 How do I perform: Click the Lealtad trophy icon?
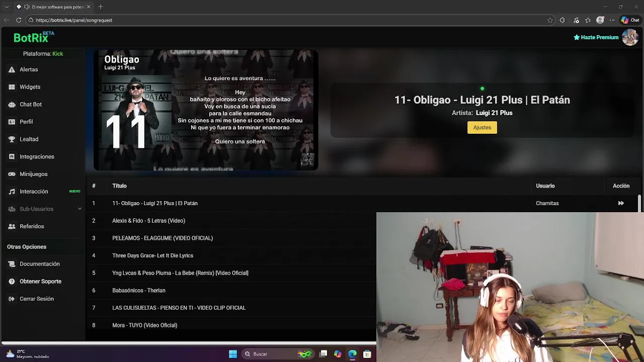pyautogui.click(x=12, y=139)
